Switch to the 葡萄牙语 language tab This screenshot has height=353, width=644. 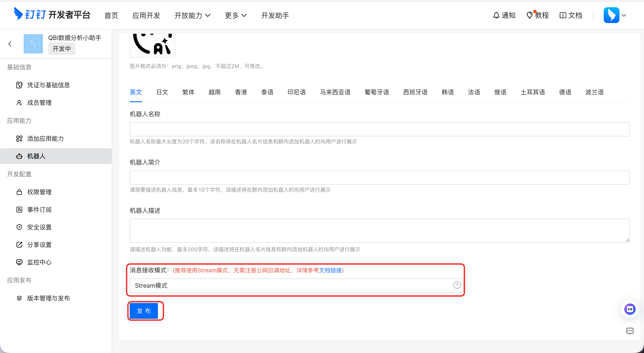pos(377,92)
